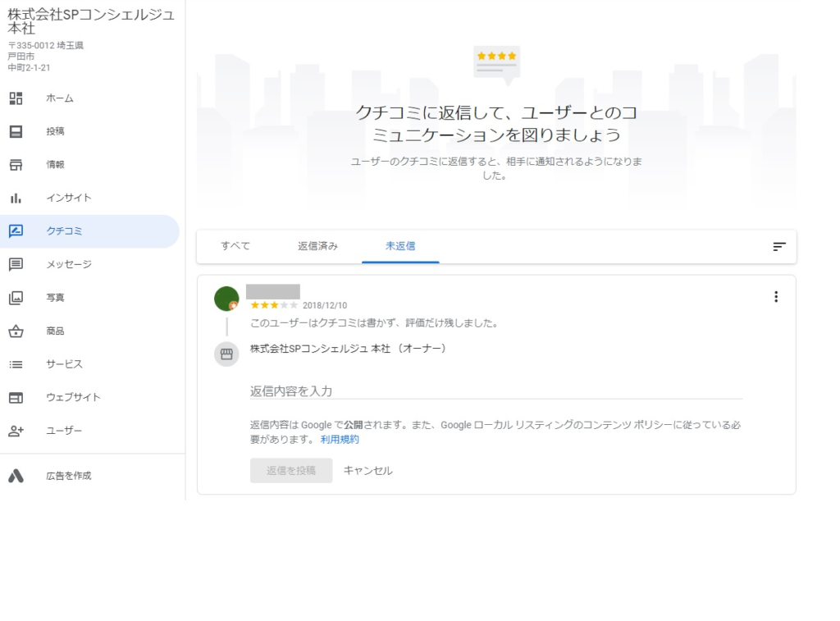Image resolution: width=840 pixels, height=621 pixels.
Task: Click the three-star rating on the review
Action: pos(274,305)
